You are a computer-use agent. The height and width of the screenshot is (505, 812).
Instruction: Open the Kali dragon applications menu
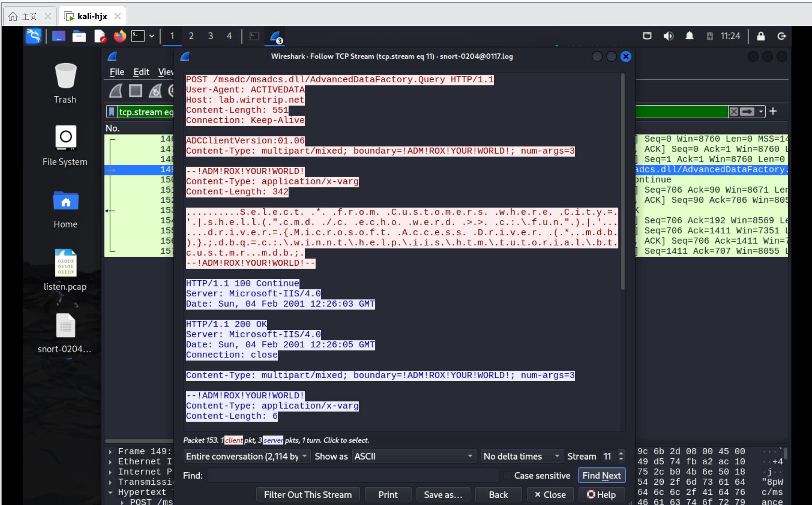(34, 36)
